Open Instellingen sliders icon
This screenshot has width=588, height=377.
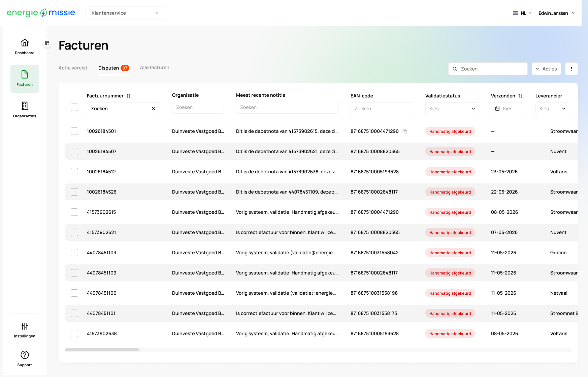(x=25, y=326)
